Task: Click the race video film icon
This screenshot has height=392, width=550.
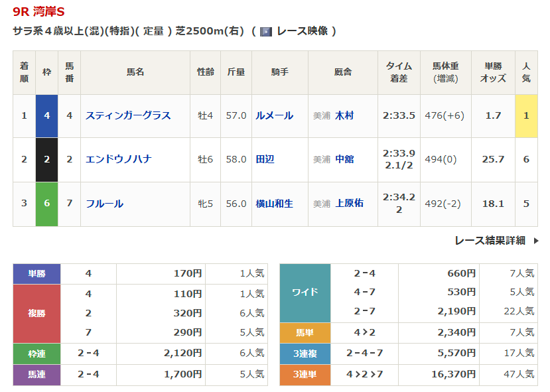Action: pos(266,31)
